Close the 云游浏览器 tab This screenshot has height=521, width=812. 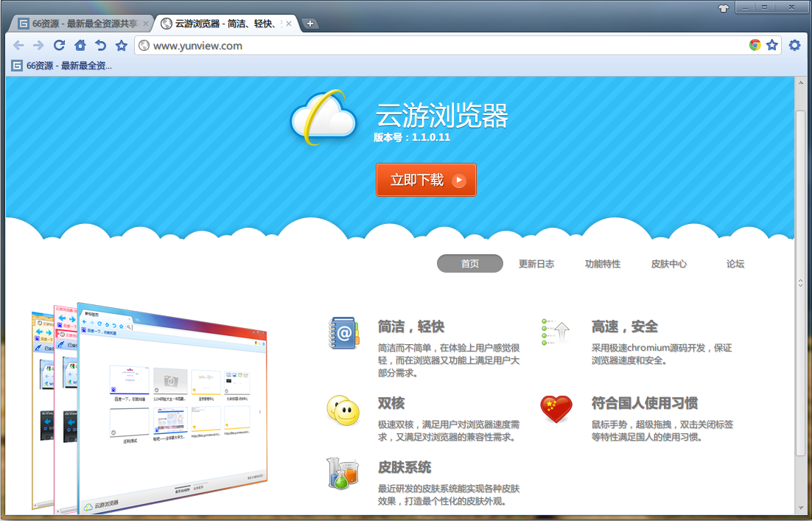(x=289, y=24)
